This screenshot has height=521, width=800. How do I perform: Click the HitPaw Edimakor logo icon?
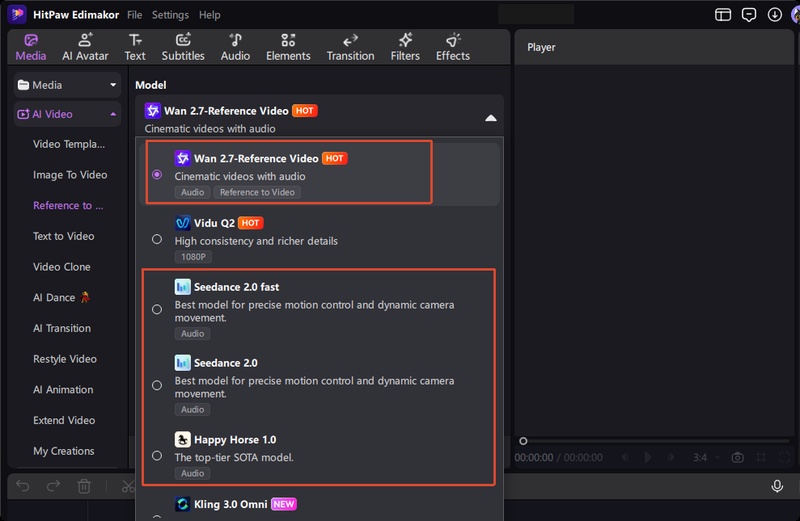pos(17,14)
